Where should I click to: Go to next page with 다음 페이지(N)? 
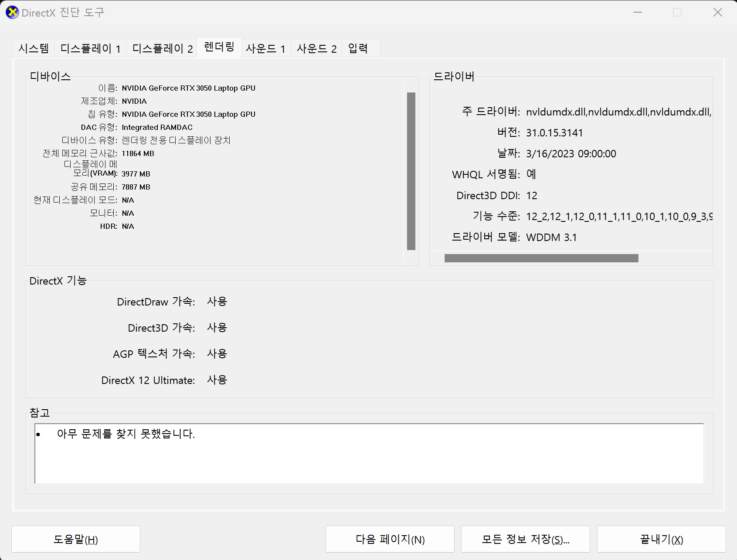click(x=390, y=539)
